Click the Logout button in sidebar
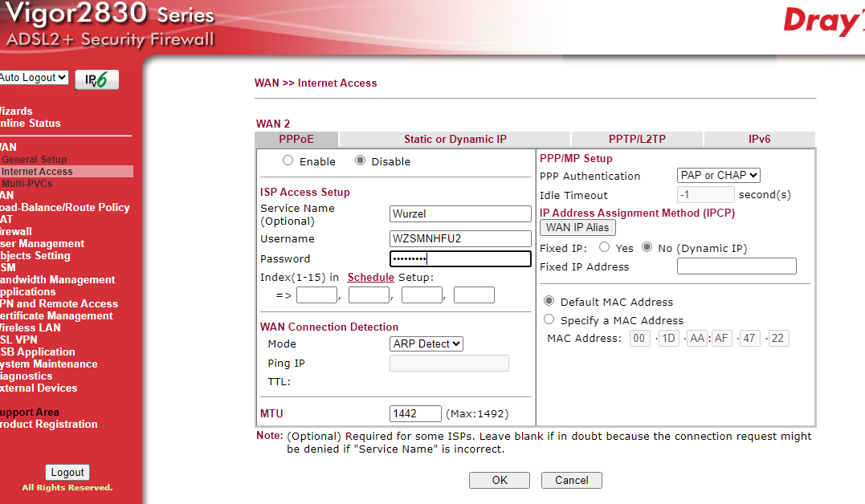This screenshot has width=865, height=504. 67,473
